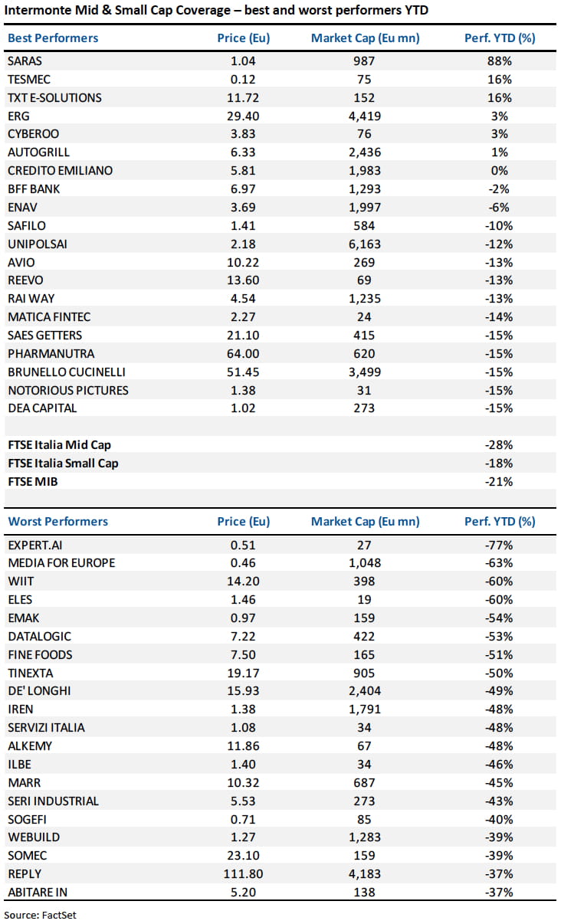Click the FTSE Italia Small Cap label

(x=63, y=463)
